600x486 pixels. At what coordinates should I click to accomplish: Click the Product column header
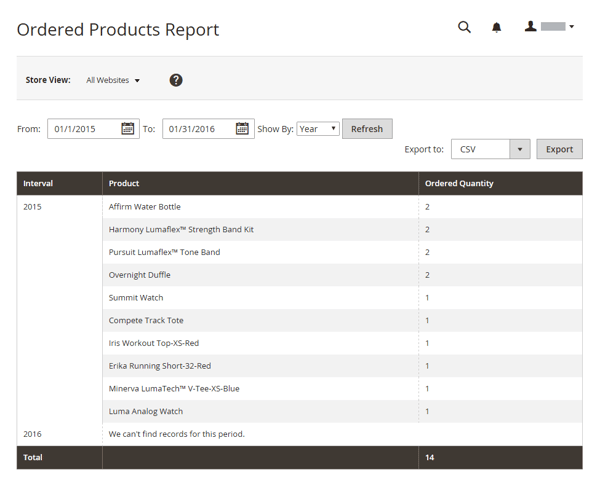pos(124,184)
